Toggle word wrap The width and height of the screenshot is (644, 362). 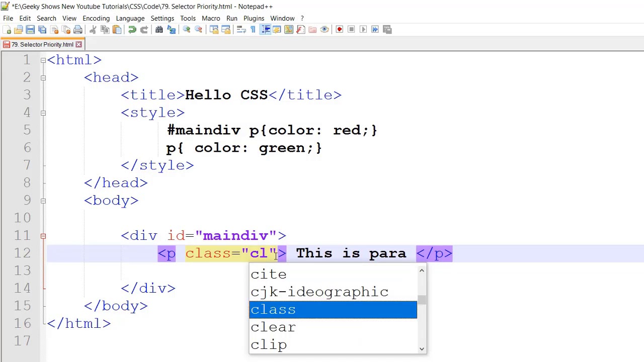pos(241,30)
